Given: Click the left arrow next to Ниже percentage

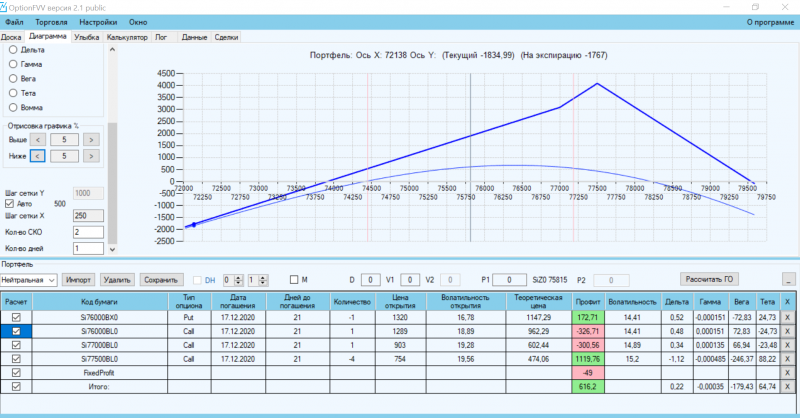Looking at the screenshot, I should pos(38,156).
